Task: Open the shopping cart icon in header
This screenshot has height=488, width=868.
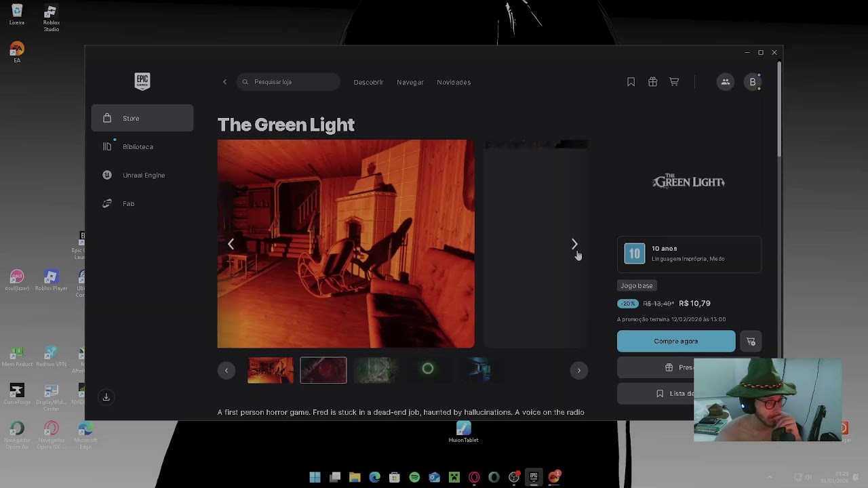Action: (674, 82)
